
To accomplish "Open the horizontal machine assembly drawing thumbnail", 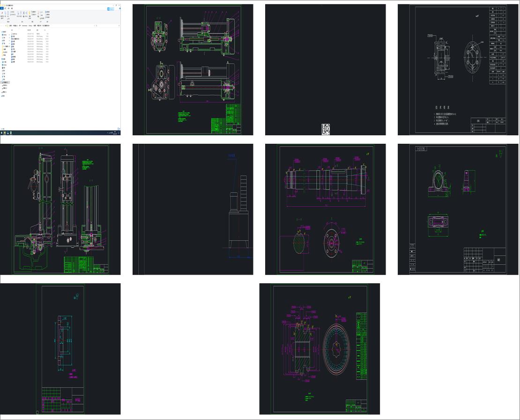I will tap(193, 70).
